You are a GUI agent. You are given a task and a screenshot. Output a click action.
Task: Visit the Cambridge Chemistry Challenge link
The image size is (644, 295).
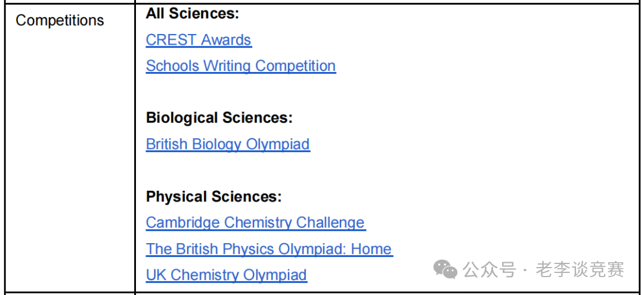(x=255, y=222)
